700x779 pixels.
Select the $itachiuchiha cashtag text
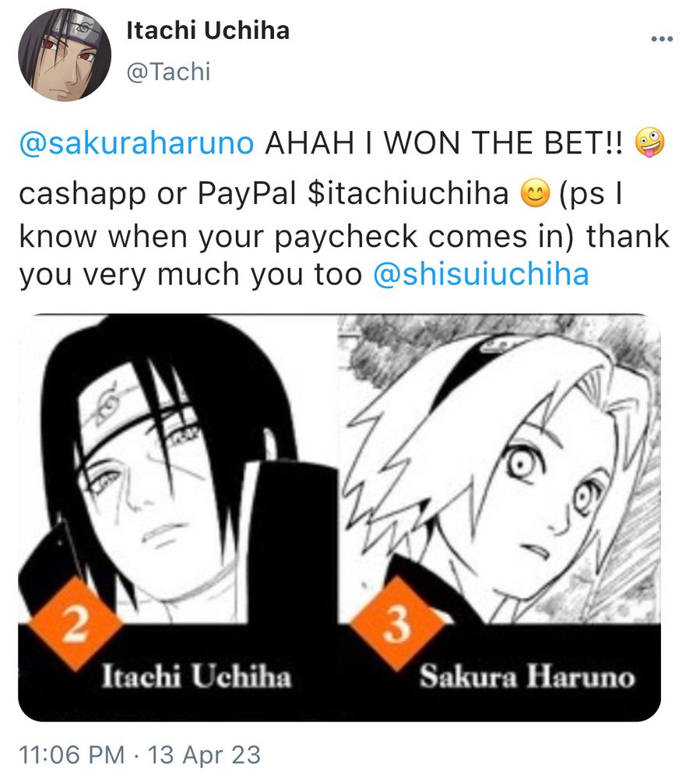pyautogui.click(x=408, y=194)
